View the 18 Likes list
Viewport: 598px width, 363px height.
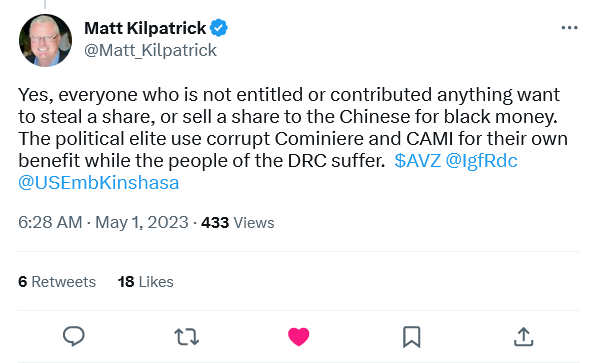coord(146,282)
